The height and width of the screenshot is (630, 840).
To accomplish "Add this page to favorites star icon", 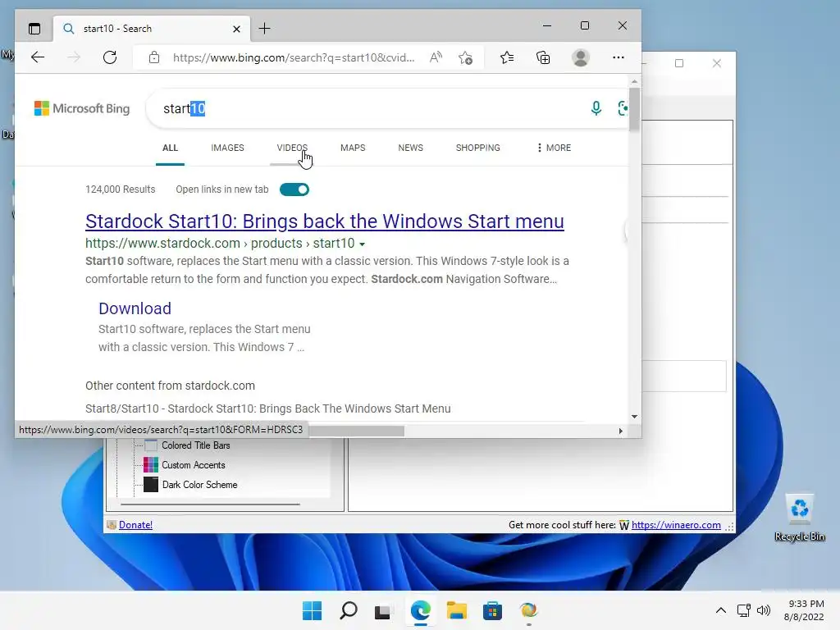I will (x=466, y=57).
